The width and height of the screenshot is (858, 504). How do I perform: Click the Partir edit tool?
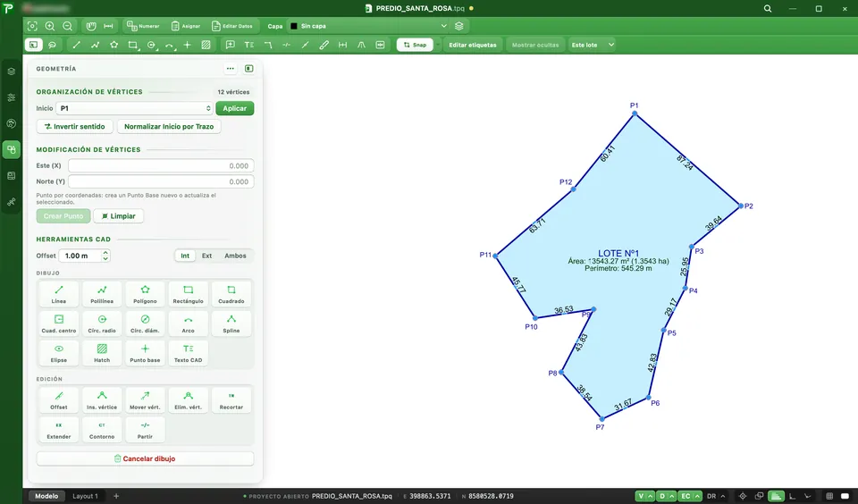click(145, 430)
